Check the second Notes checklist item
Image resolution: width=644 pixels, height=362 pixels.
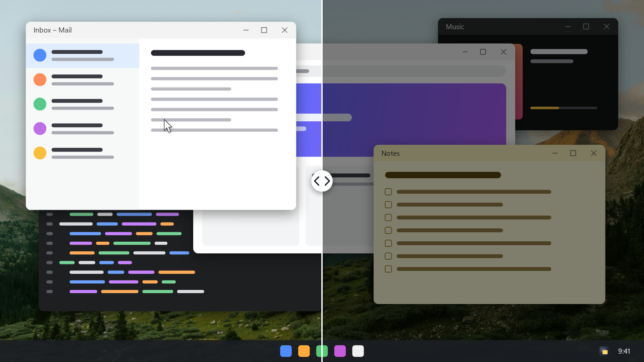point(388,204)
